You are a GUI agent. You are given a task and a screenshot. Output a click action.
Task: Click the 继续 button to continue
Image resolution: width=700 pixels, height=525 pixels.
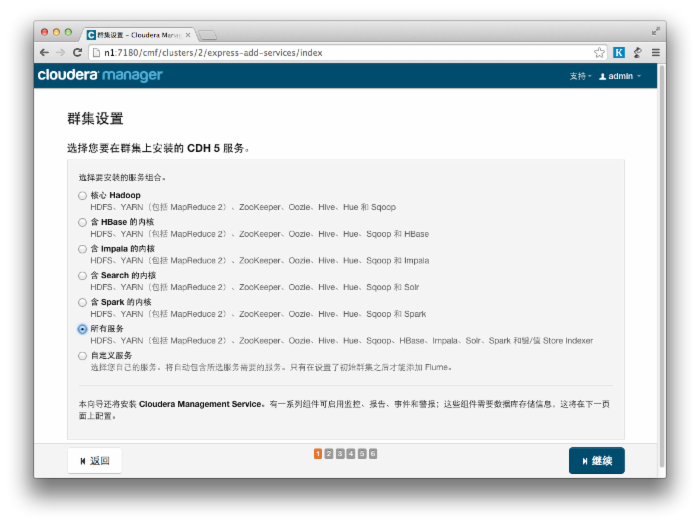click(596, 460)
